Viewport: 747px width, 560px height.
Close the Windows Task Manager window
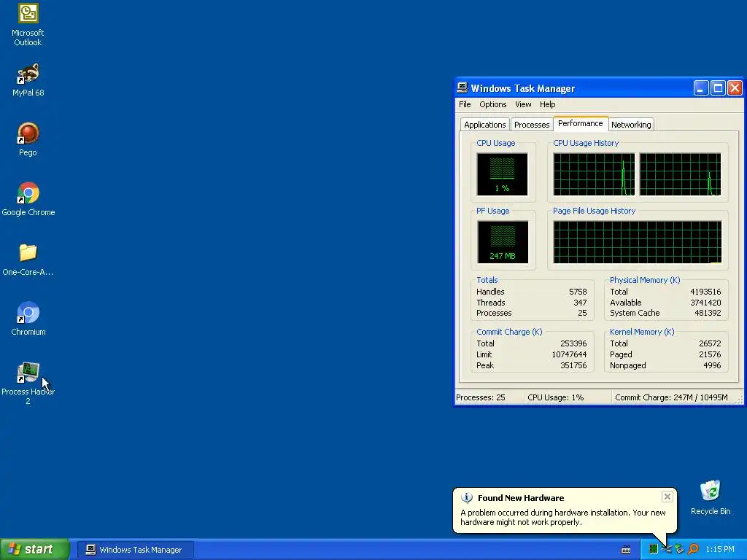click(735, 88)
